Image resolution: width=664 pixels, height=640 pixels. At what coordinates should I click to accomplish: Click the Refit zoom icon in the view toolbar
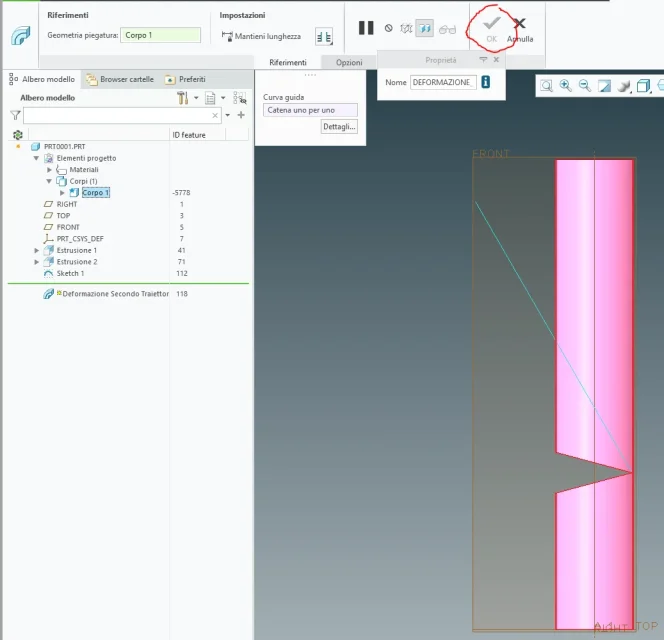(x=547, y=86)
